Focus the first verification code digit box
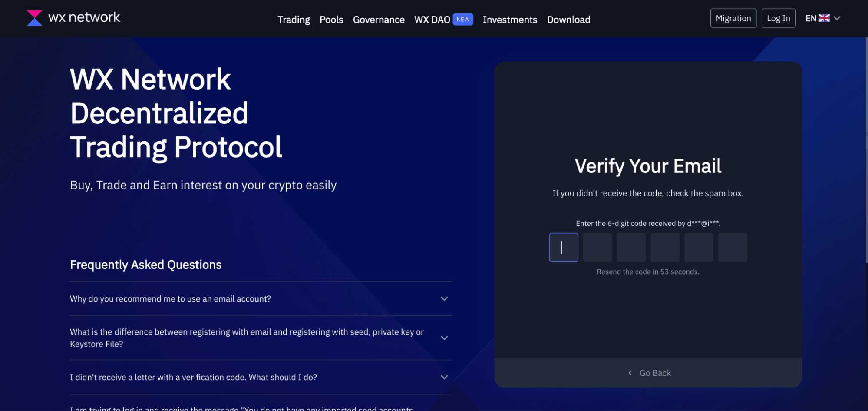Image resolution: width=868 pixels, height=411 pixels. (564, 247)
